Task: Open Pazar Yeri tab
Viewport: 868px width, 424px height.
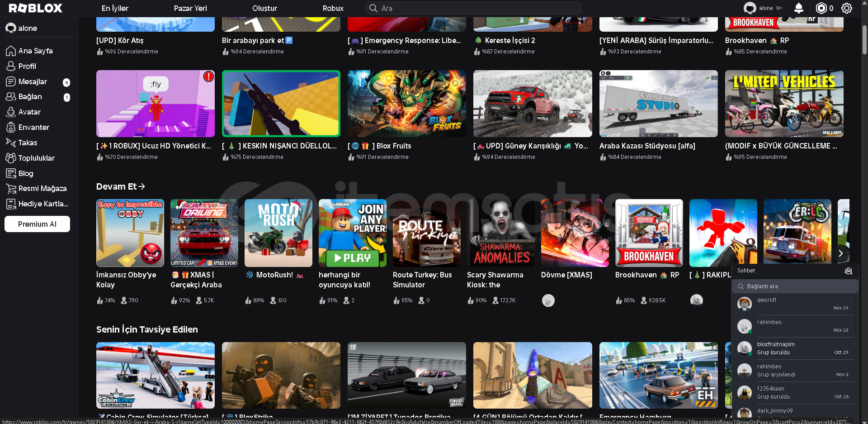Action: [x=190, y=8]
